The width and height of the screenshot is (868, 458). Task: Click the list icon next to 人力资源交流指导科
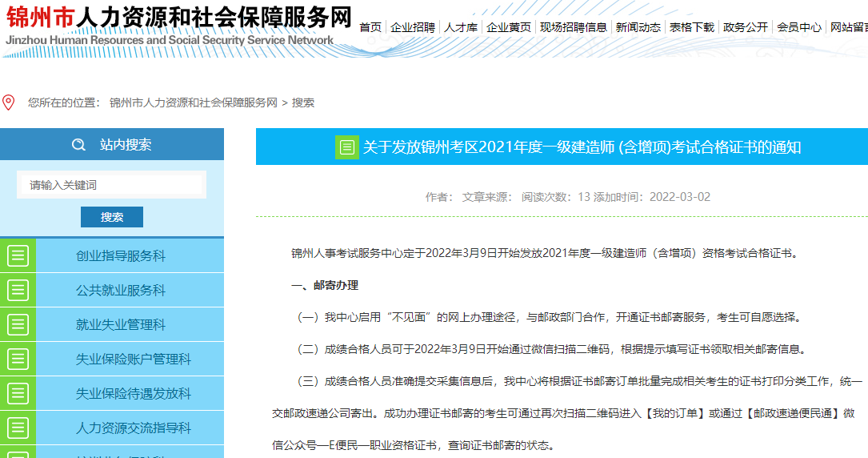pyautogui.click(x=18, y=428)
